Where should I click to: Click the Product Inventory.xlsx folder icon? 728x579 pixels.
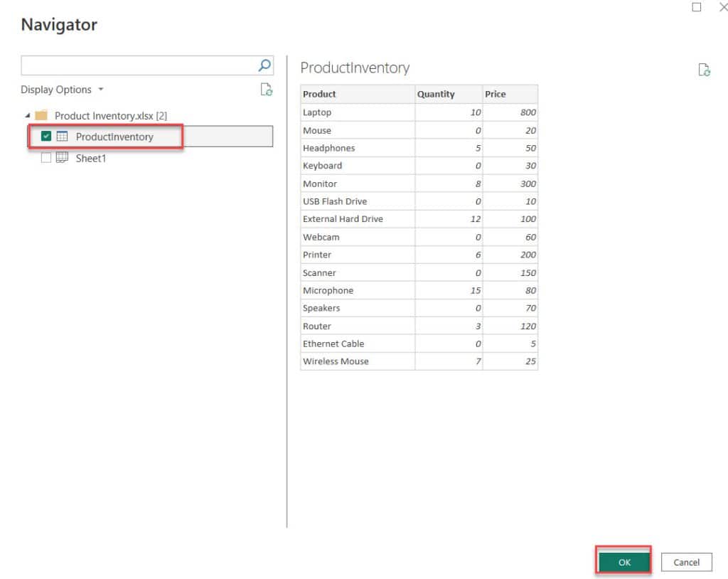pyautogui.click(x=41, y=115)
